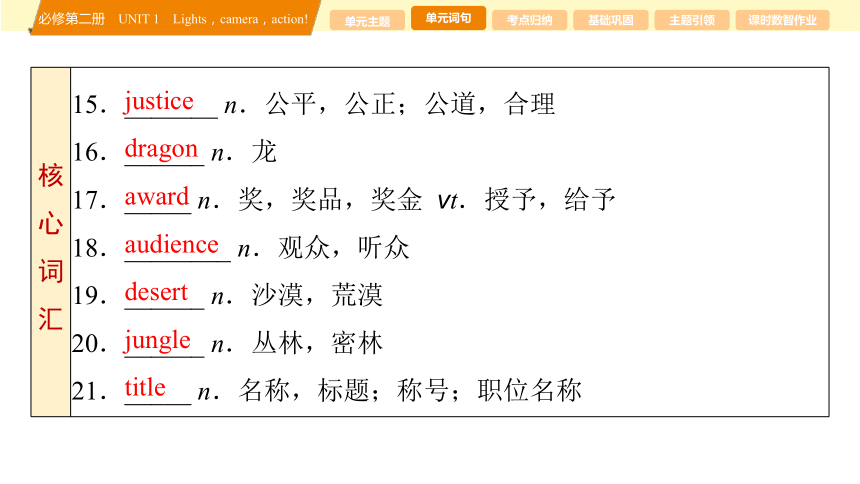Screen dimensions: 860x484
Task: Click the definition 奖，奖品，奖金
Action: (x=330, y=199)
